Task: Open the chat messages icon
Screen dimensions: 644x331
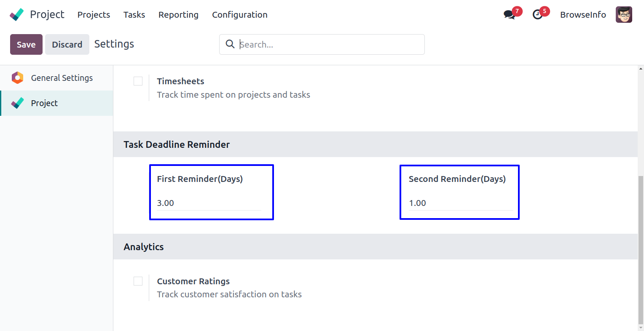Action: coord(509,15)
